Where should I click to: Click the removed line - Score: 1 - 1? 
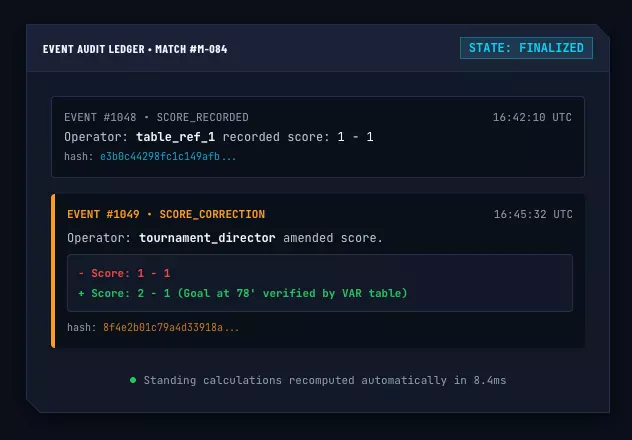[124, 273]
